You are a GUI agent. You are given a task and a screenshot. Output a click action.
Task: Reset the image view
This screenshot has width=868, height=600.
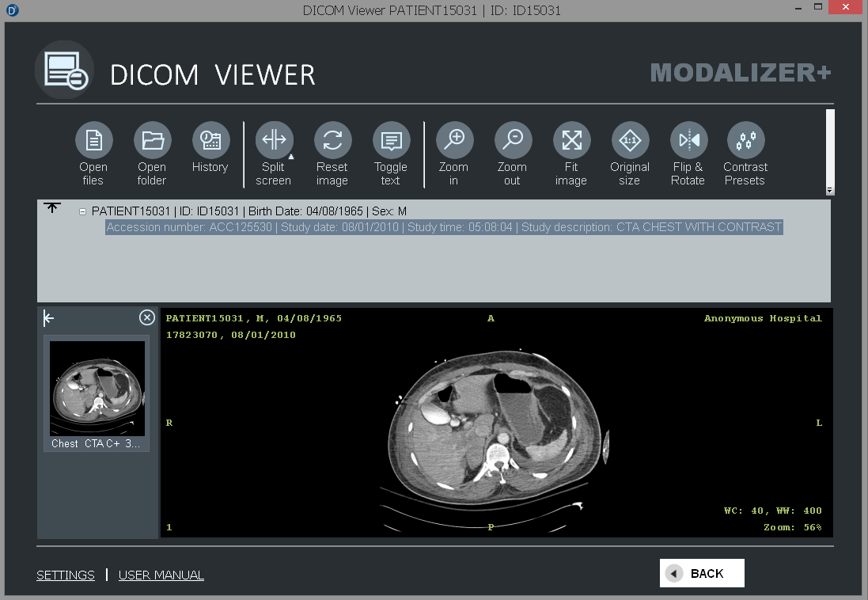coord(332,142)
